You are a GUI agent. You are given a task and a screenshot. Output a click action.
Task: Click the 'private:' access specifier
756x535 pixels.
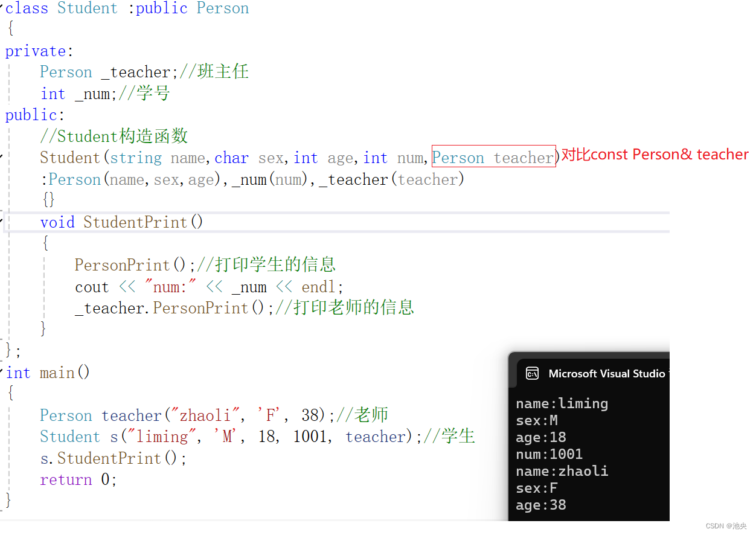[x=39, y=51]
